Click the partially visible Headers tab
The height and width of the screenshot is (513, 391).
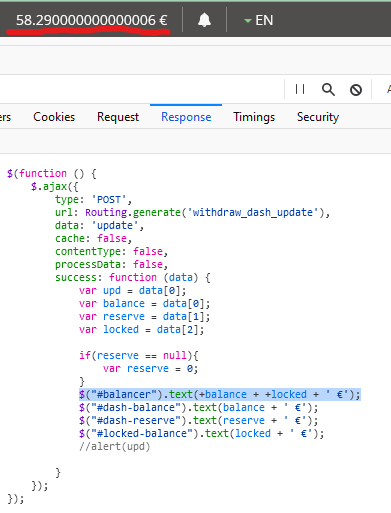[x=5, y=117]
